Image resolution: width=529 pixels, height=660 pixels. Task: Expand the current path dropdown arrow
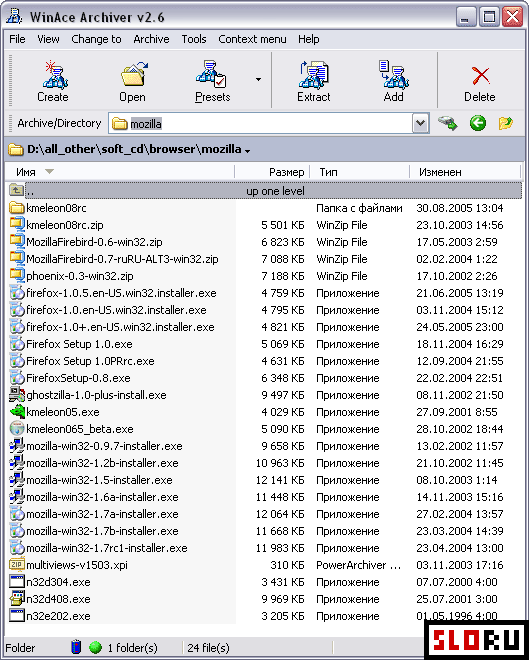click(247, 151)
